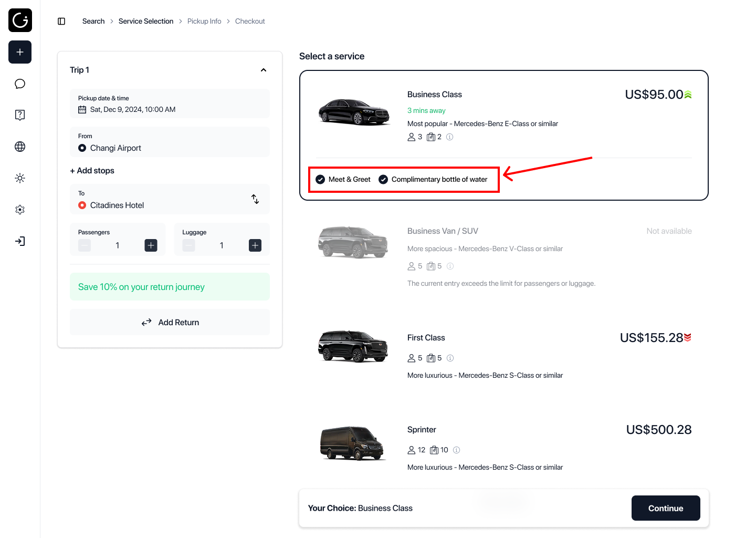Swap pickup and destination with arrows icon
The width and height of the screenshot is (756, 538).
pyautogui.click(x=255, y=199)
